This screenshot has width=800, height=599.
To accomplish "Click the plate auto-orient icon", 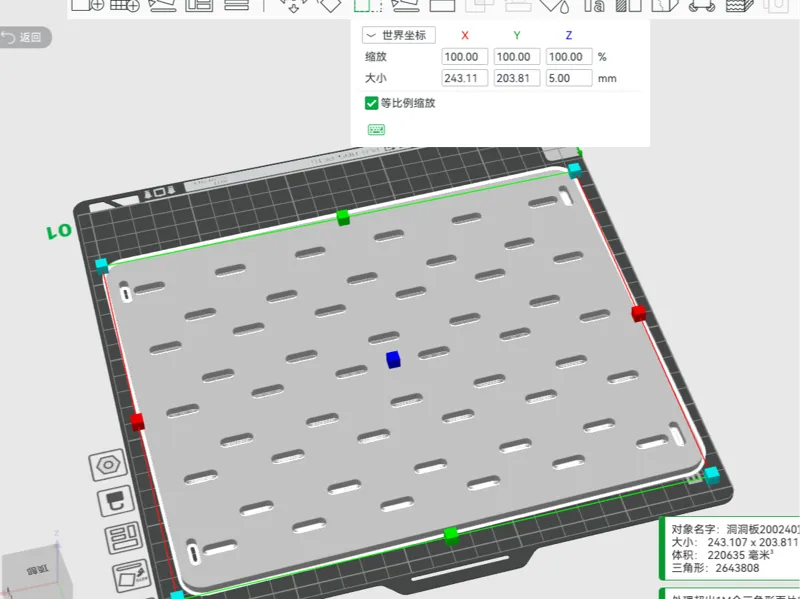I will (132, 576).
